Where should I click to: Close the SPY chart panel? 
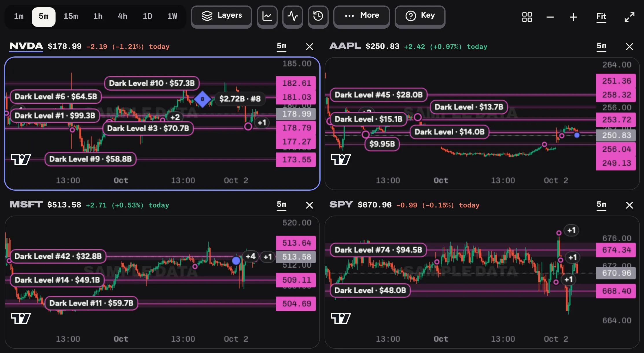coord(629,205)
